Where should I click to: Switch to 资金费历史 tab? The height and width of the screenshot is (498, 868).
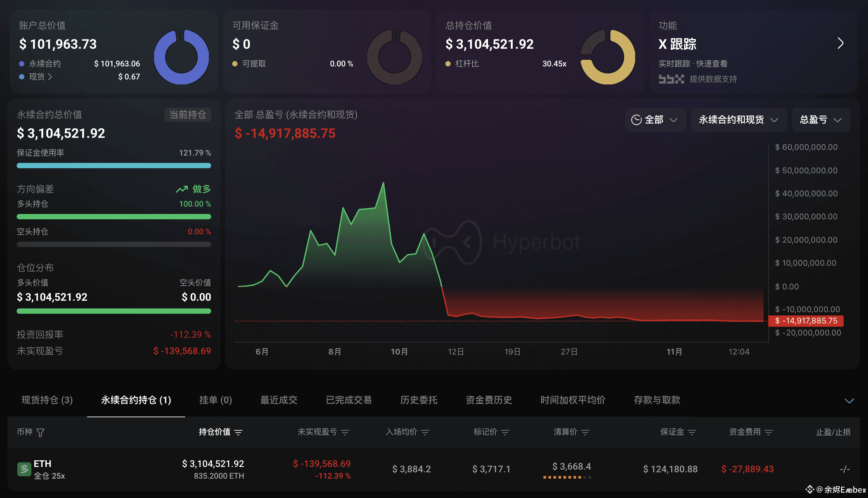click(x=489, y=400)
